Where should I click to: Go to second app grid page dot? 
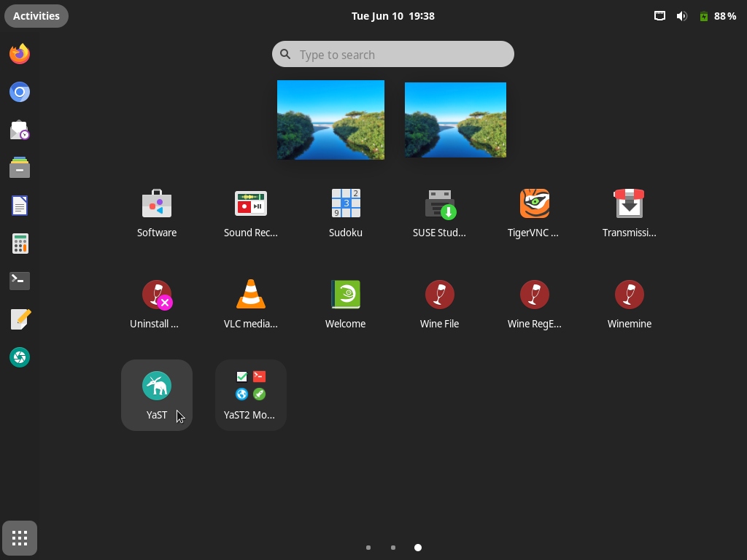pos(393,548)
